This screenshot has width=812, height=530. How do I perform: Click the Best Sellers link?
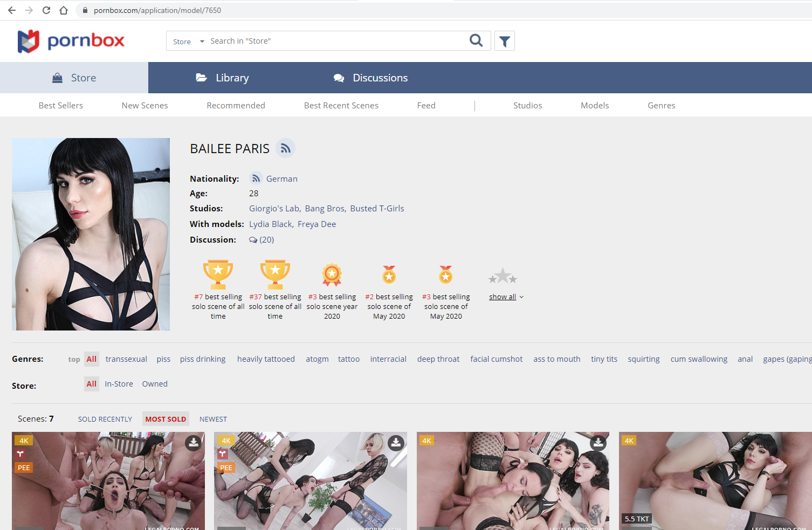[61, 106]
